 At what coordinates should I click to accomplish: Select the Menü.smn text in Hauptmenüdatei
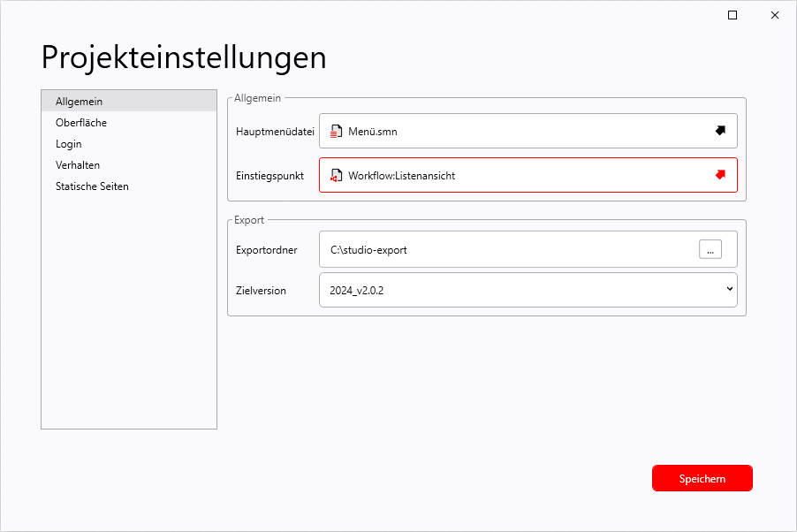(x=373, y=132)
